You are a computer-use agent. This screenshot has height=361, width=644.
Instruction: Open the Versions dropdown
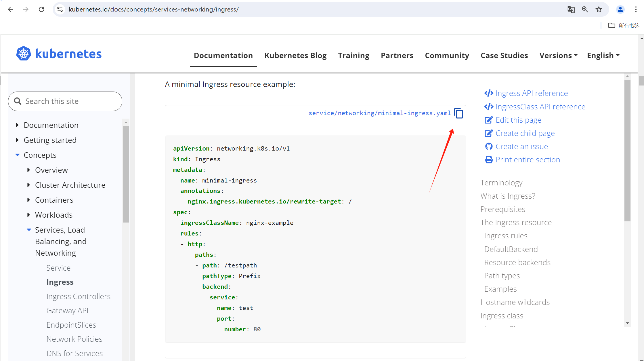tap(558, 55)
